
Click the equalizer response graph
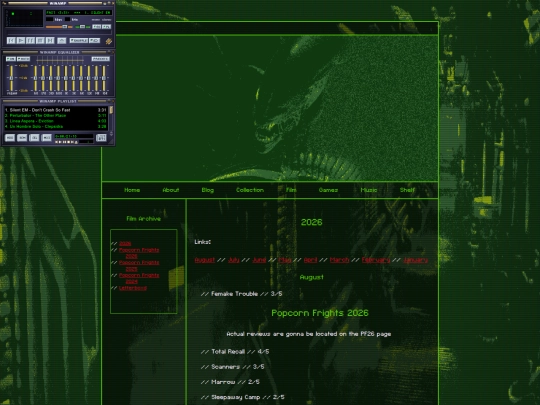coord(60,60)
